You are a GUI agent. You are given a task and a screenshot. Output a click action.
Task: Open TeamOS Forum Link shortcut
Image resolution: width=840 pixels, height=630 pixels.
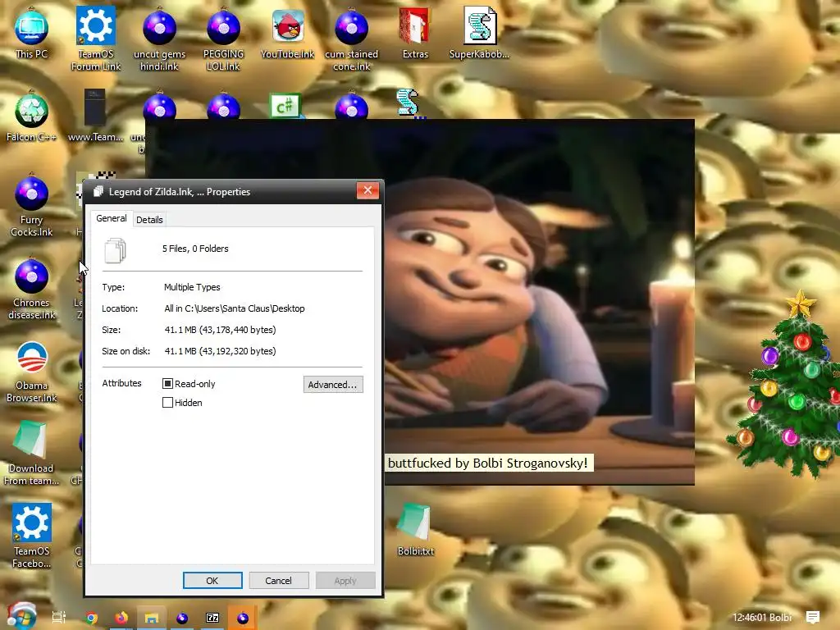(96, 39)
